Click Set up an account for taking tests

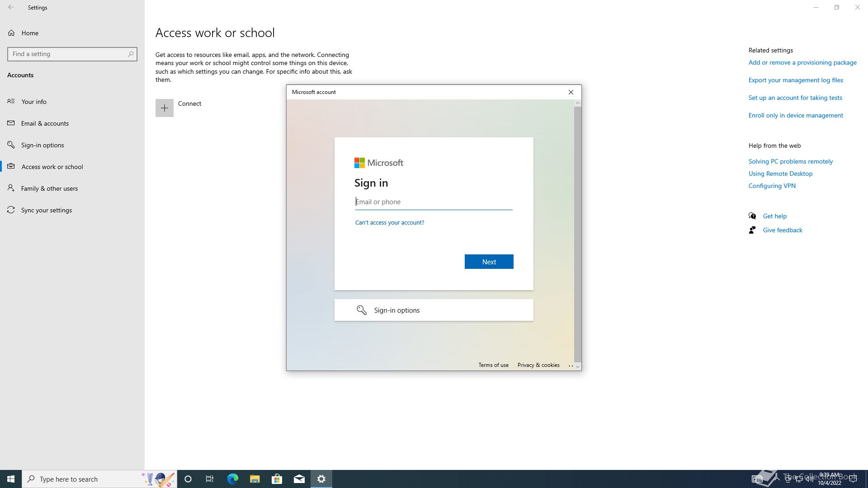pyautogui.click(x=795, y=98)
